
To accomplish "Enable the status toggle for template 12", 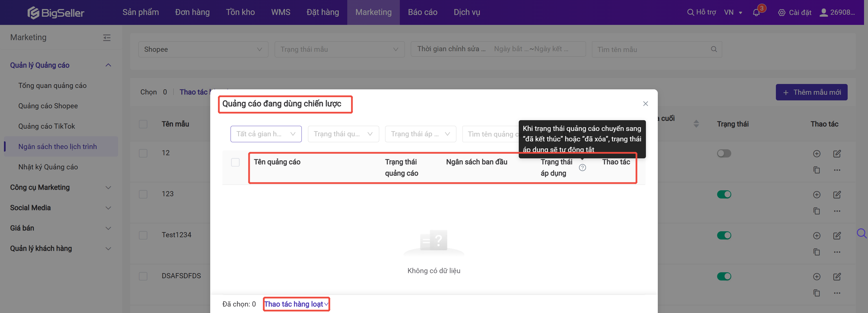I will coord(724,154).
